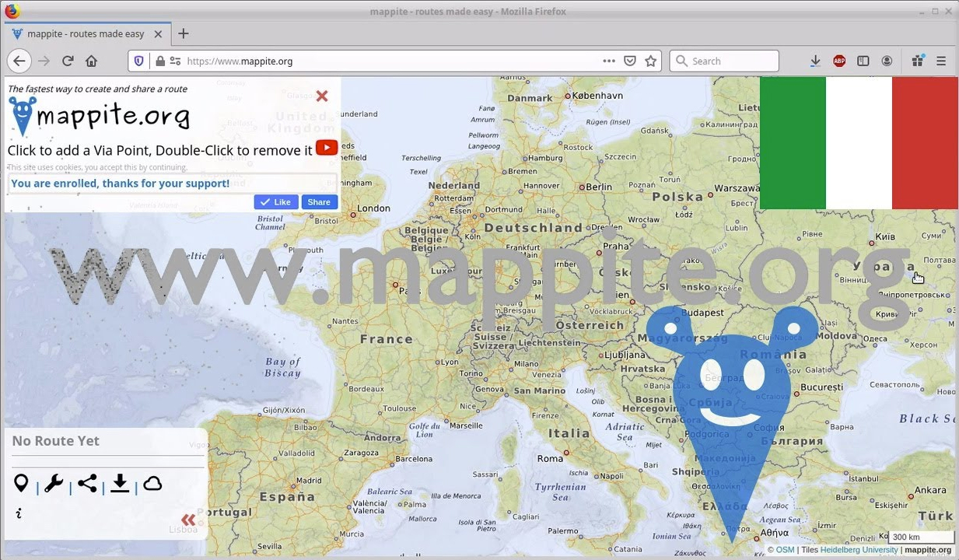Bookmark this page with star icon
The width and height of the screenshot is (959, 560).
[651, 61]
